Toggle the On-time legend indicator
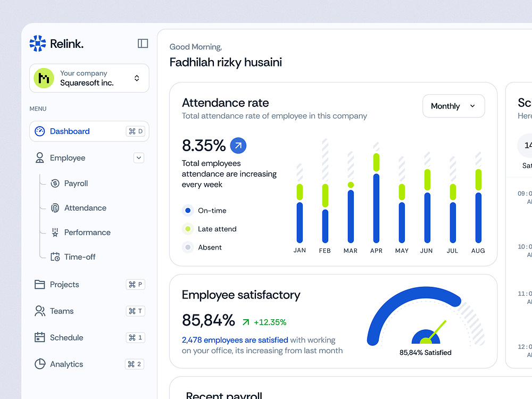Screen dimensions: 532x399 (187, 210)
